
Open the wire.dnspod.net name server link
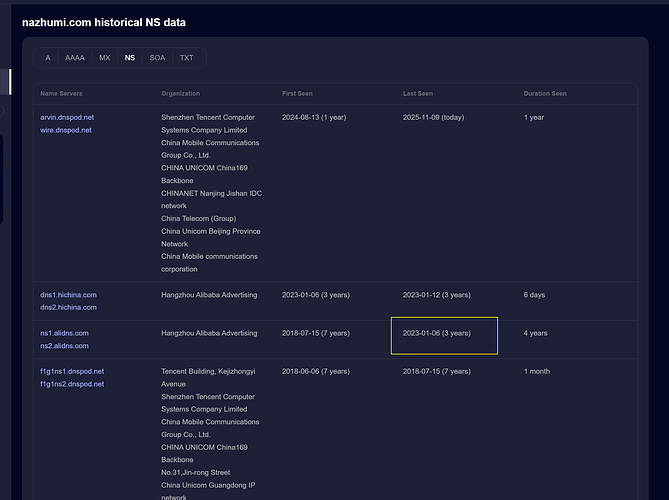tap(66, 130)
